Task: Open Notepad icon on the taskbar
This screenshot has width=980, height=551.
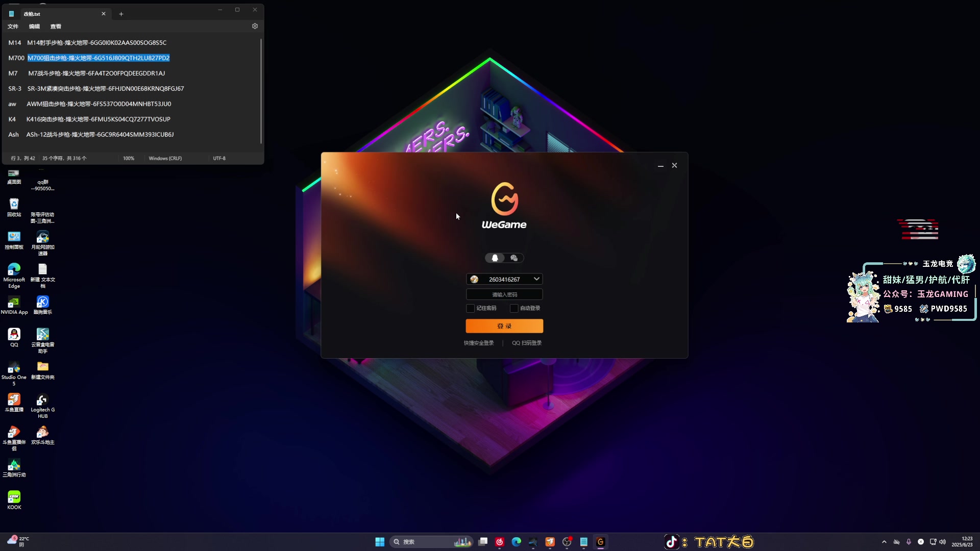Action: point(584,542)
